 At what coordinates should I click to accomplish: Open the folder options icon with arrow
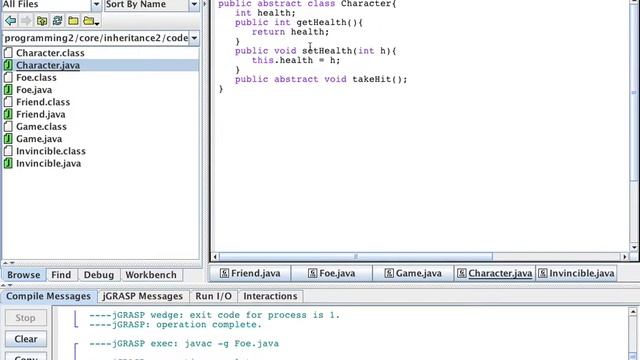click(x=91, y=21)
